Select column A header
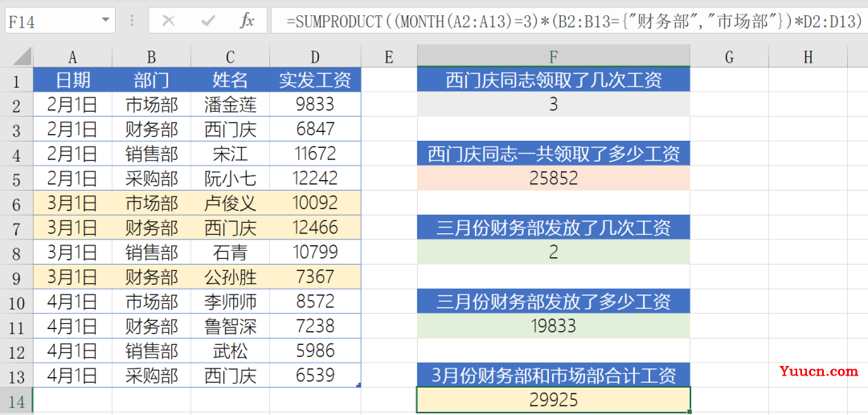The width and height of the screenshot is (868, 415). tap(72, 56)
